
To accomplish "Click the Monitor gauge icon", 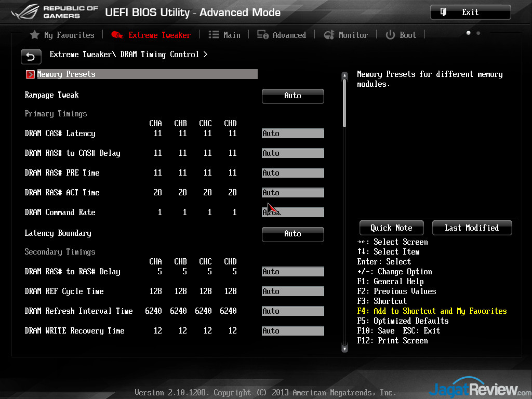I will (x=329, y=35).
